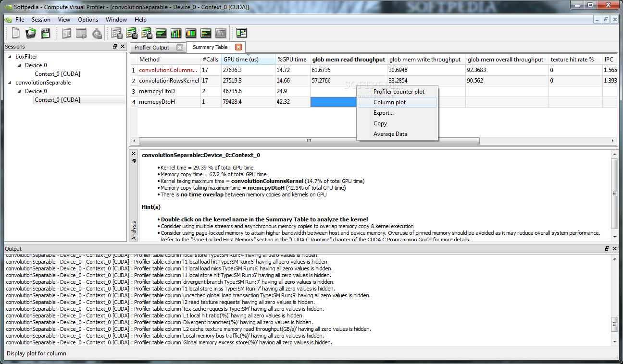Collapse the boxFilter session node

pos(10,57)
